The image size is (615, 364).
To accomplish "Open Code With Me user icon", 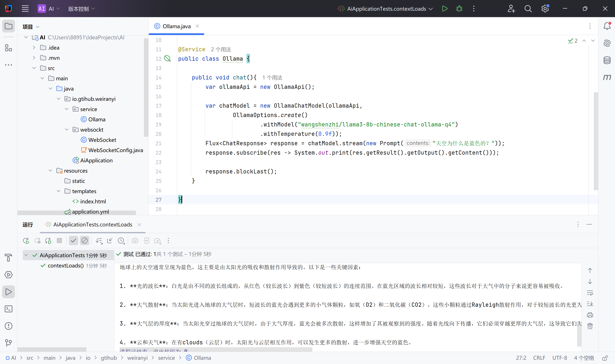I will coord(511,9).
